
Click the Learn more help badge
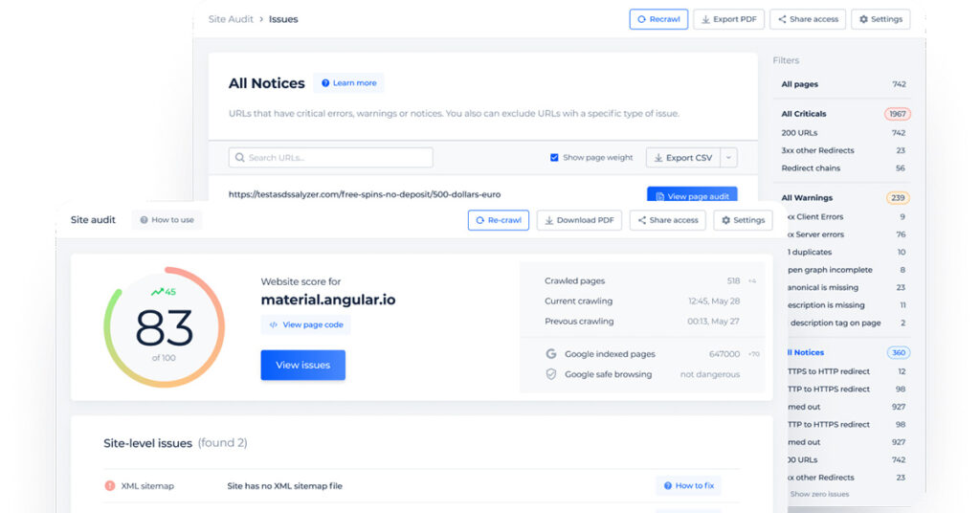coord(348,83)
